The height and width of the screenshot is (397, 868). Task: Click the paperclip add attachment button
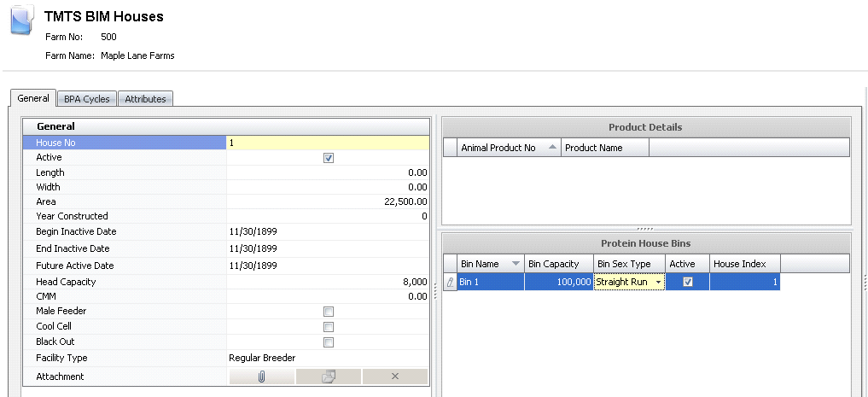[262, 377]
